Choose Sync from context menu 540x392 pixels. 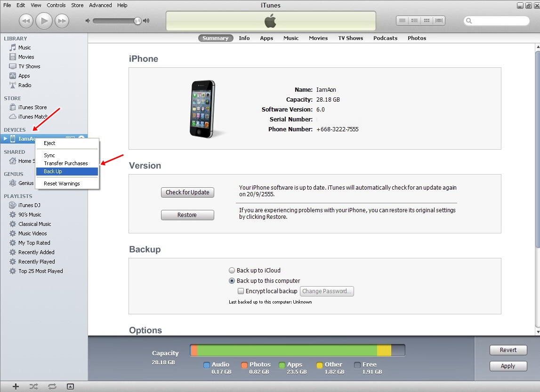[67, 155]
